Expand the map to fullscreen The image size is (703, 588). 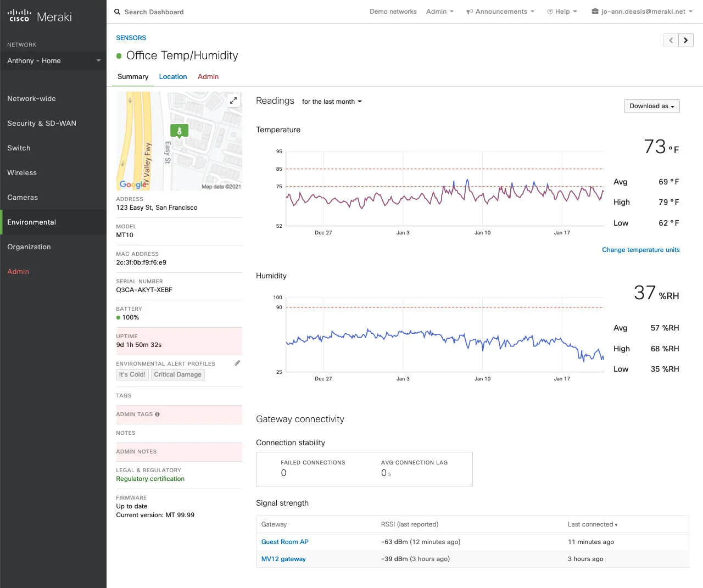coord(233,100)
